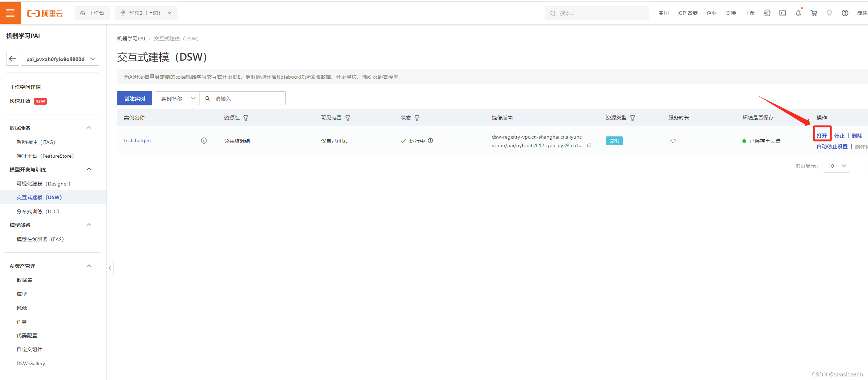Click the GPU resource type tag

[x=614, y=141]
